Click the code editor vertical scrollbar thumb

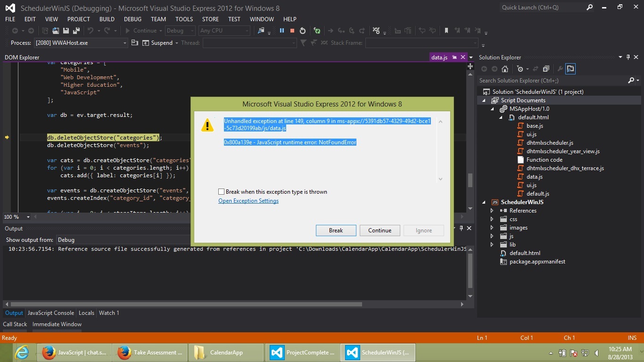(470, 180)
